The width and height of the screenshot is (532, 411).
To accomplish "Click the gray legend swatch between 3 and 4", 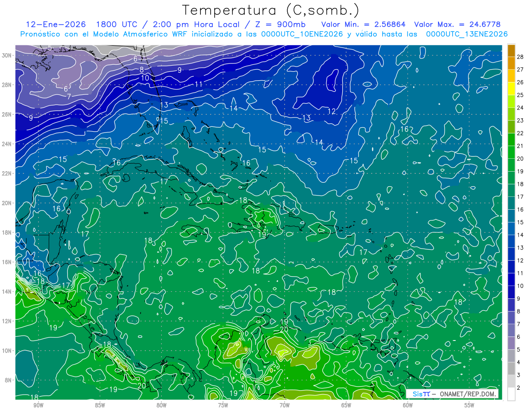I will (511, 368).
